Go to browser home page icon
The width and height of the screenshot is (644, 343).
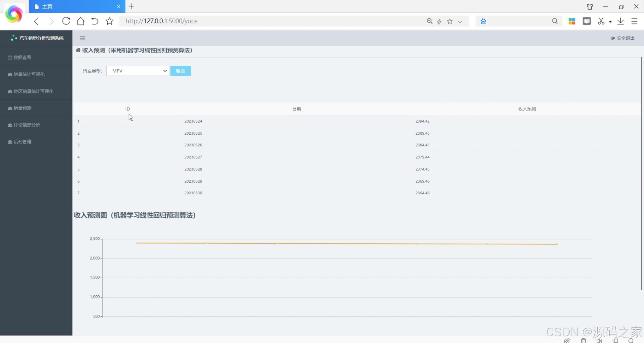pos(81,21)
